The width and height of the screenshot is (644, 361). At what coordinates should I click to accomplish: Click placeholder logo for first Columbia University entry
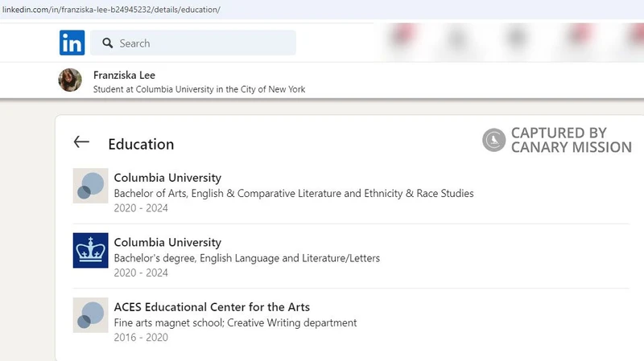click(91, 186)
